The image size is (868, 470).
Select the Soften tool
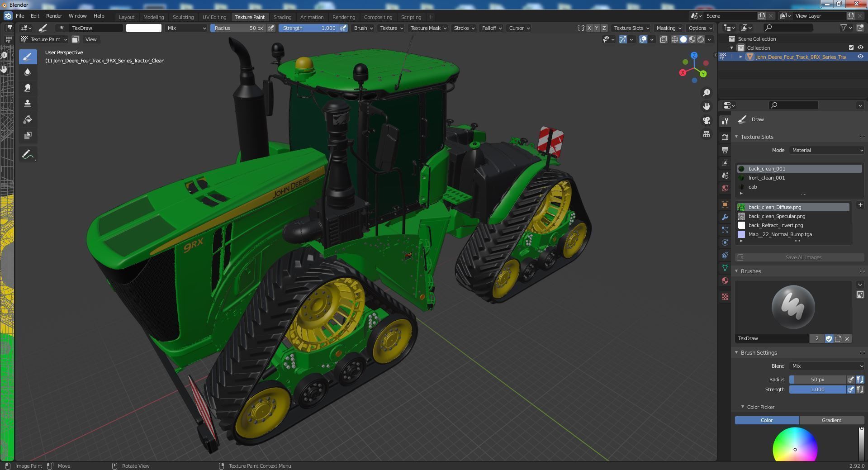click(28, 72)
